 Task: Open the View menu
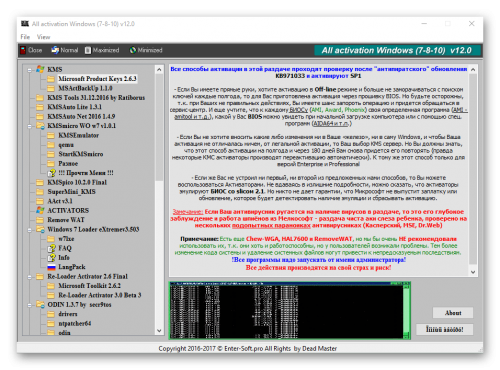coord(43,37)
